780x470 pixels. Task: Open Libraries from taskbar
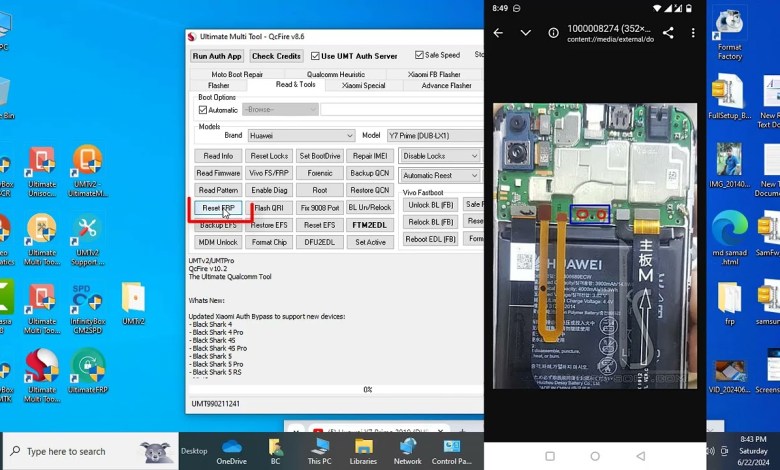point(363,451)
